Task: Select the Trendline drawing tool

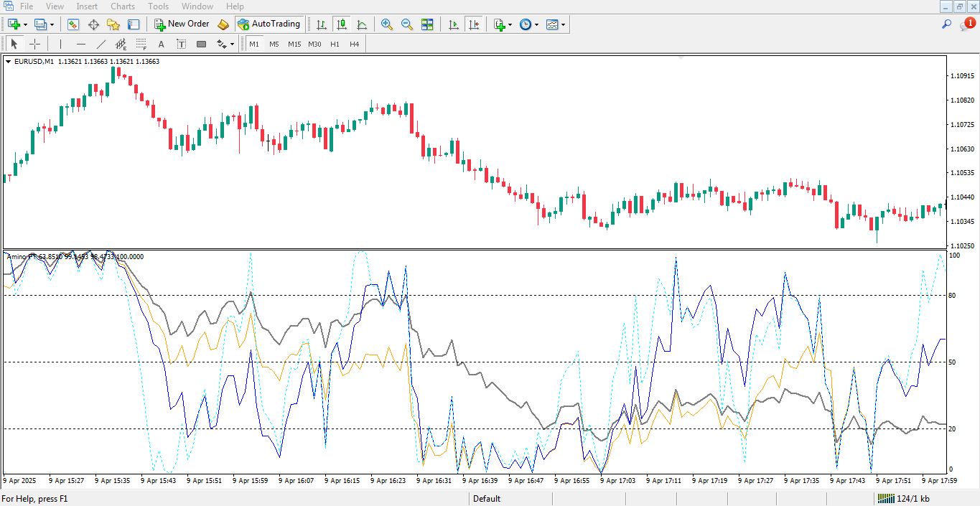Action: (x=101, y=44)
